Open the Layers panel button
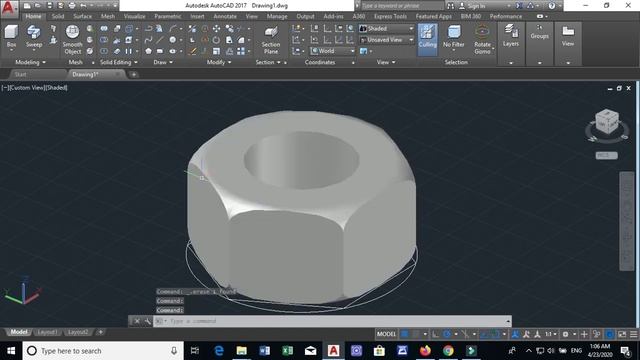640x360 pixels. (511, 36)
